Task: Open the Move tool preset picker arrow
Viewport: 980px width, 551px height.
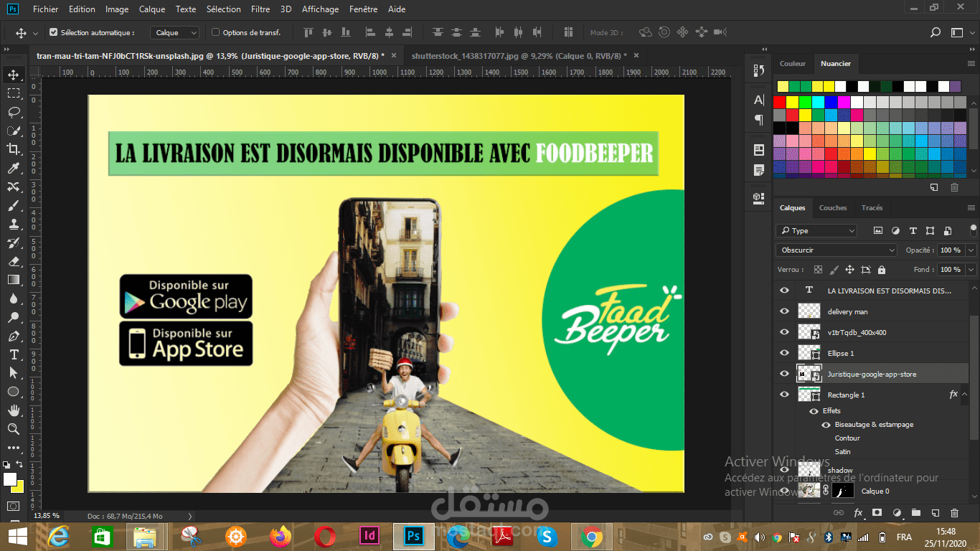Action: click(35, 33)
